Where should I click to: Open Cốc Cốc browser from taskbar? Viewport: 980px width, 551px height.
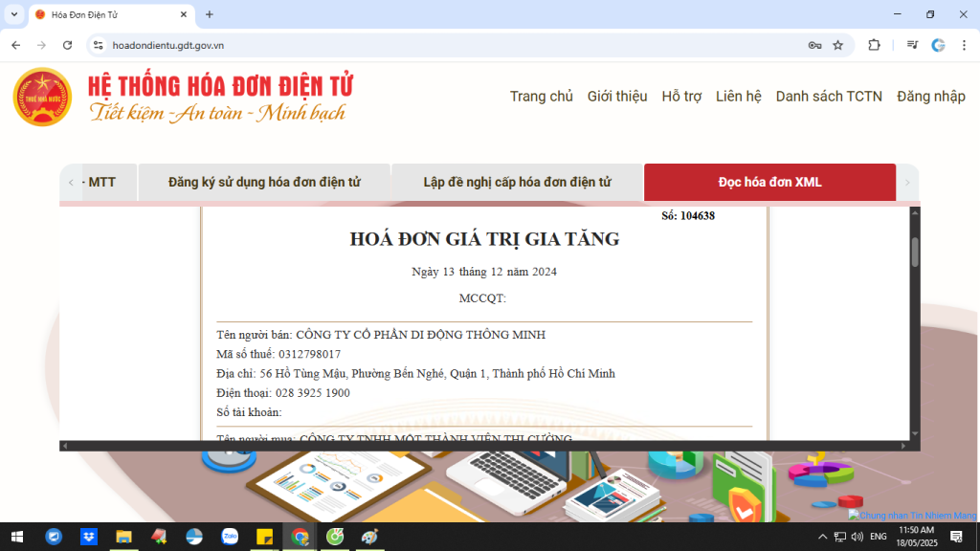point(335,537)
